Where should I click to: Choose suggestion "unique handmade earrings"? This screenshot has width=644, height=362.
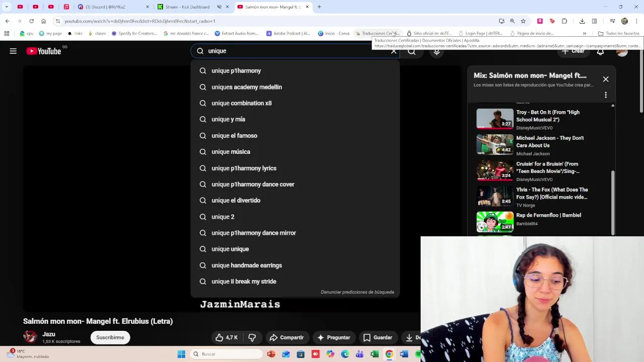click(295, 265)
